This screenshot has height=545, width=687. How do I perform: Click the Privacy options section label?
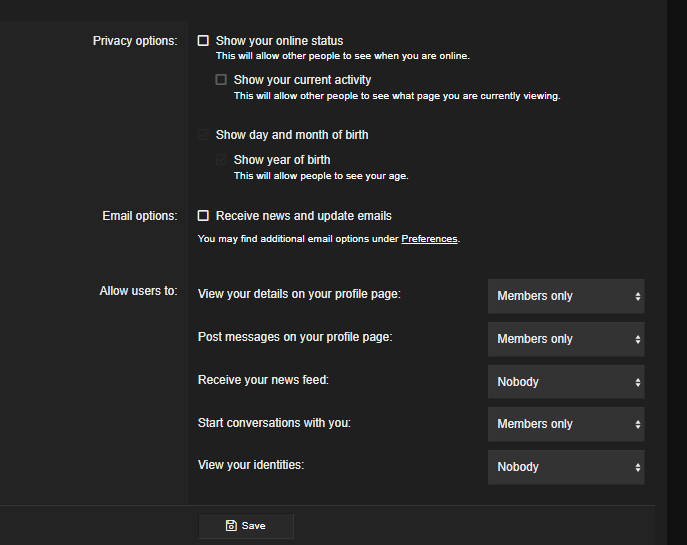coord(135,41)
